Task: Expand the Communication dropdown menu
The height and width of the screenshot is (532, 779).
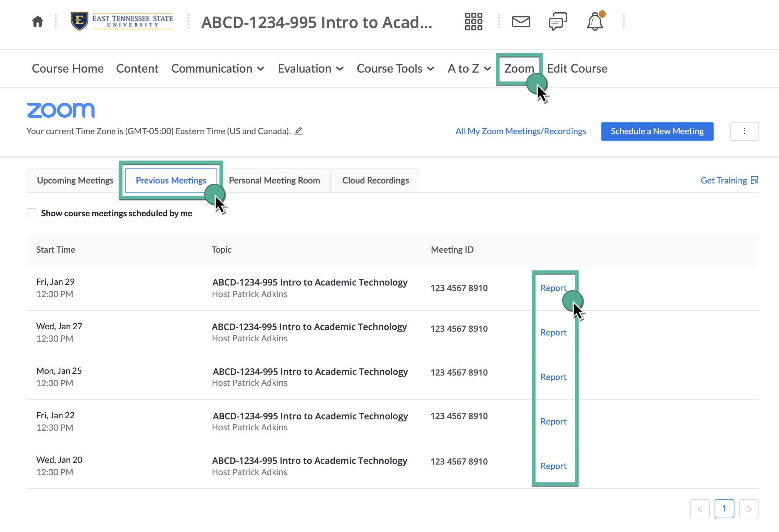Action: pyautogui.click(x=218, y=68)
